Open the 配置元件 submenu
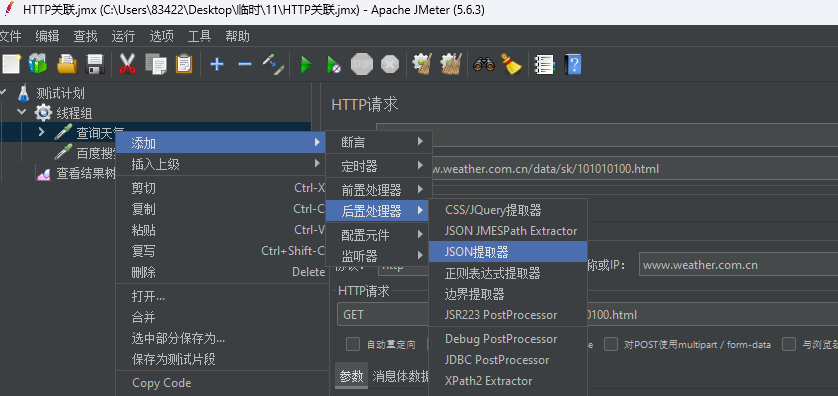 (x=378, y=235)
